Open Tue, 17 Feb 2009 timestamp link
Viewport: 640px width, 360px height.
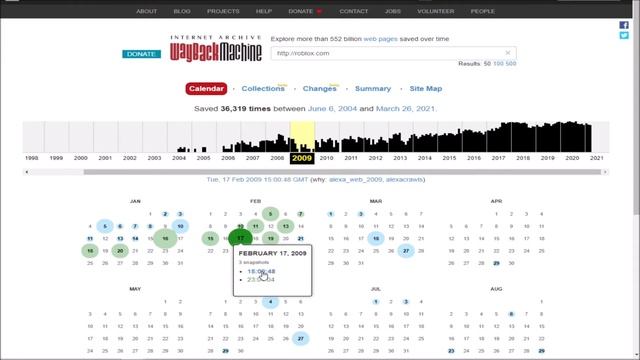(x=257, y=180)
